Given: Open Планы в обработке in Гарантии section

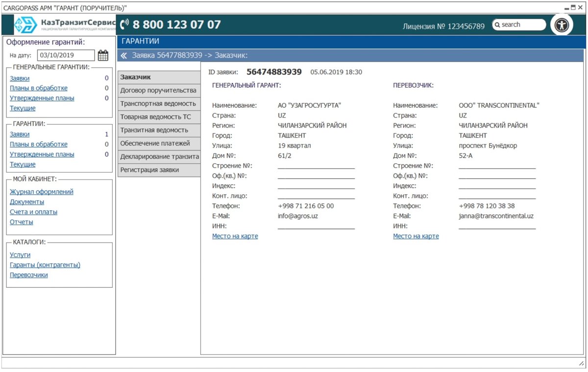Looking at the screenshot, I should (x=39, y=145).
